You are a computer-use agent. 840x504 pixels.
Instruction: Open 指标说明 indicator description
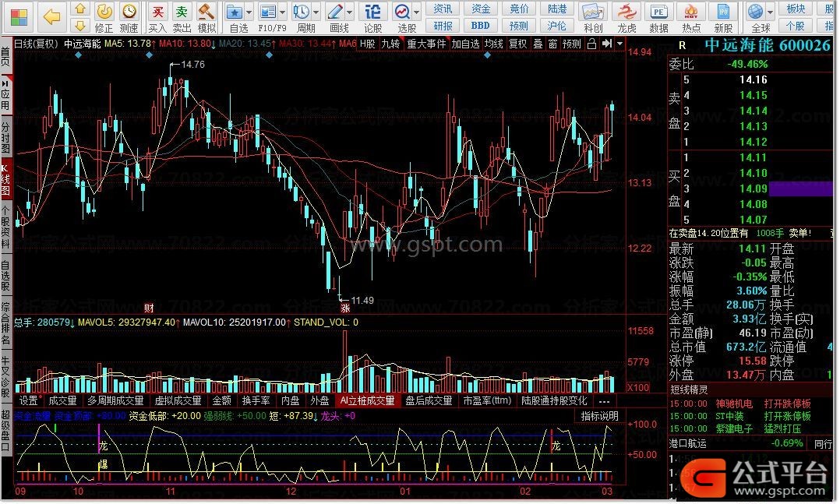pos(599,416)
